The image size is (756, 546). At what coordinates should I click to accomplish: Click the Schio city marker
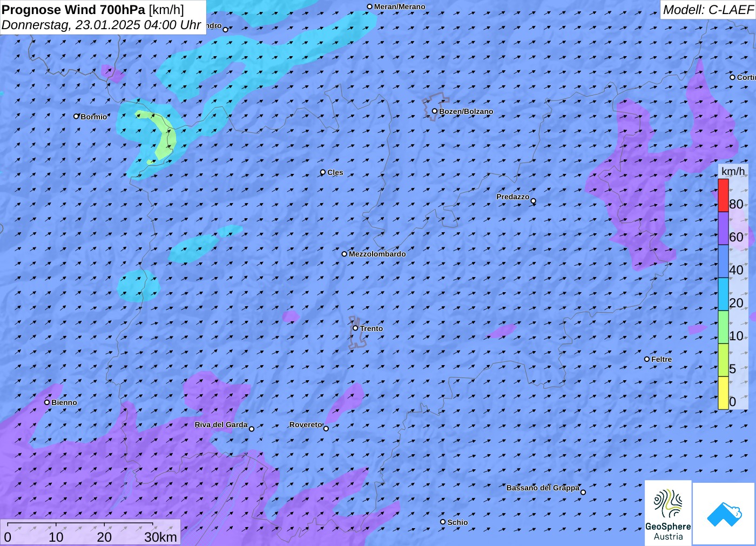(x=443, y=522)
